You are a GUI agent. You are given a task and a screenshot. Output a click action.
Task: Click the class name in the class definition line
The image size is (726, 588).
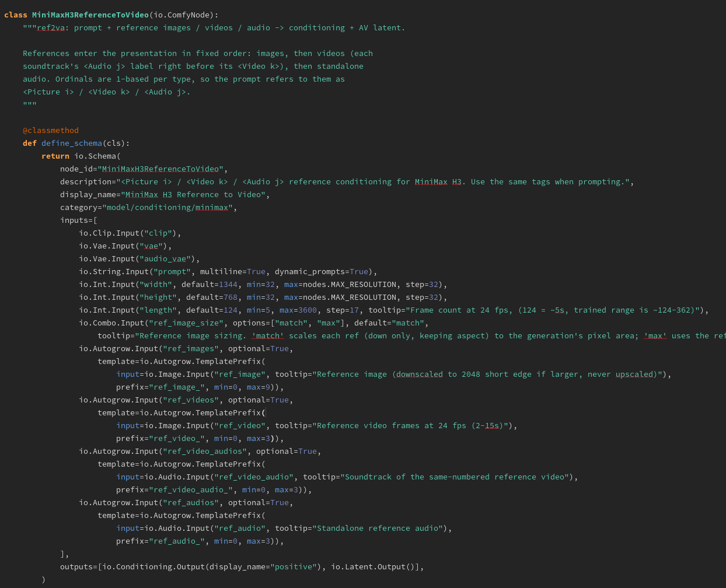coord(90,15)
